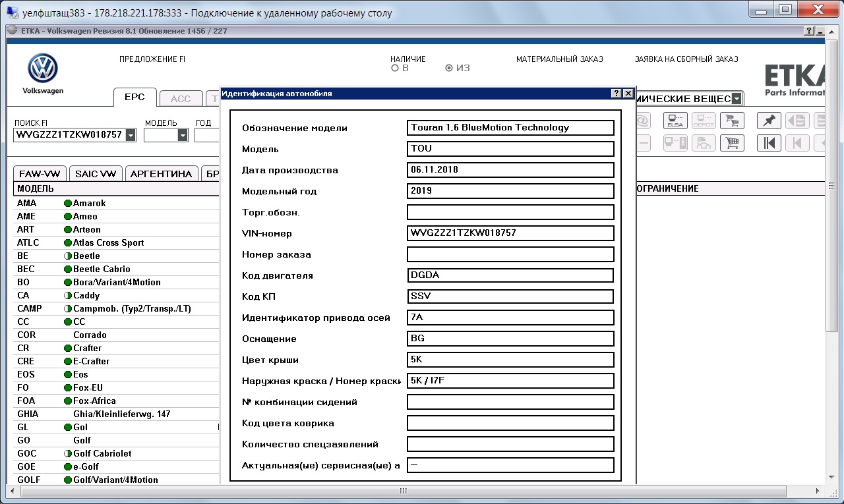
Task: Click the Модельный год field 2019
Action: (510, 191)
